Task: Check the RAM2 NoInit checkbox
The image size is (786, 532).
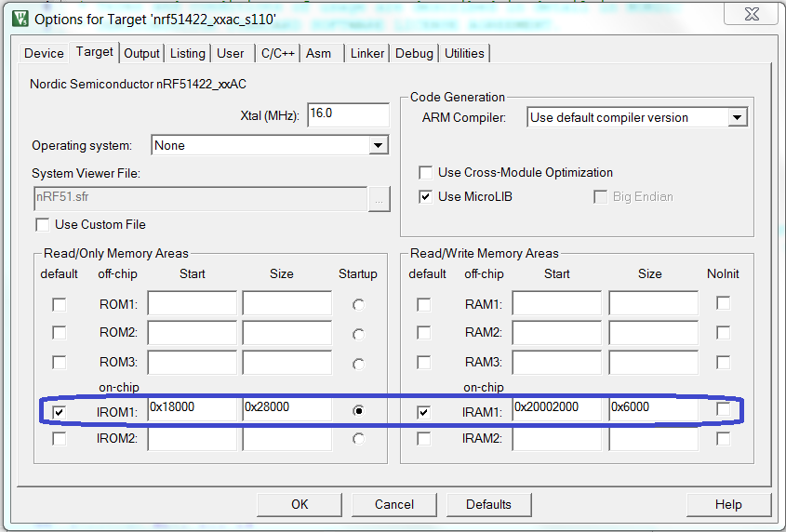Action: click(x=724, y=332)
